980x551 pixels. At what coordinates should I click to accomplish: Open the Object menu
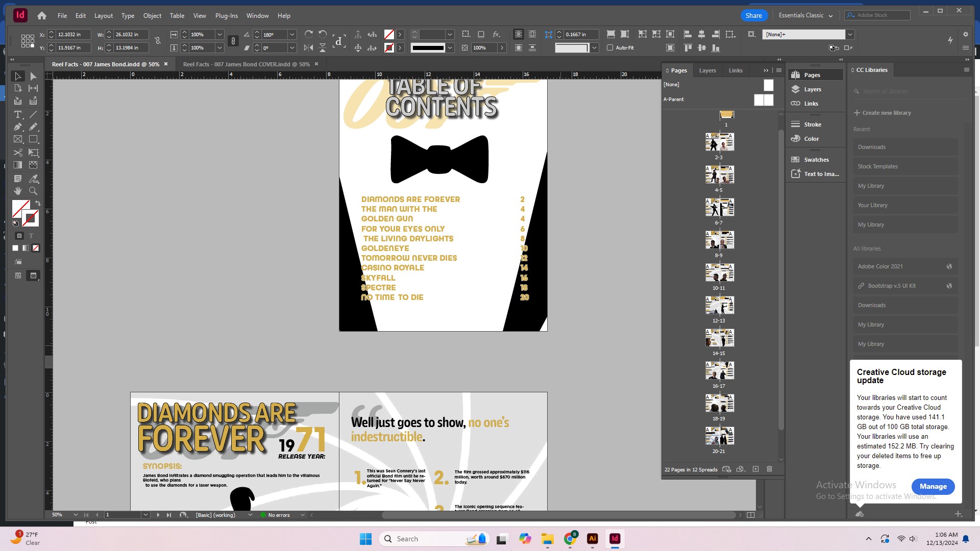click(x=152, y=15)
